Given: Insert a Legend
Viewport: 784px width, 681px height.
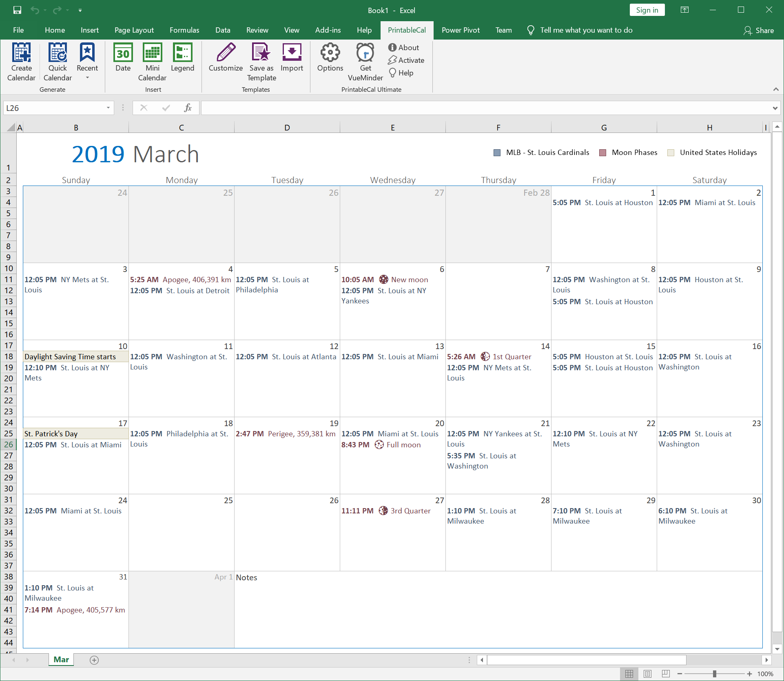Looking at the screenshot, I should (x=182, y=57).
